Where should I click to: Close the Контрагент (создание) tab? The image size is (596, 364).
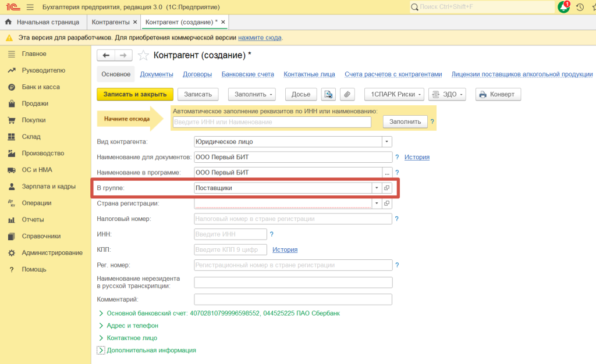point(223,22)
